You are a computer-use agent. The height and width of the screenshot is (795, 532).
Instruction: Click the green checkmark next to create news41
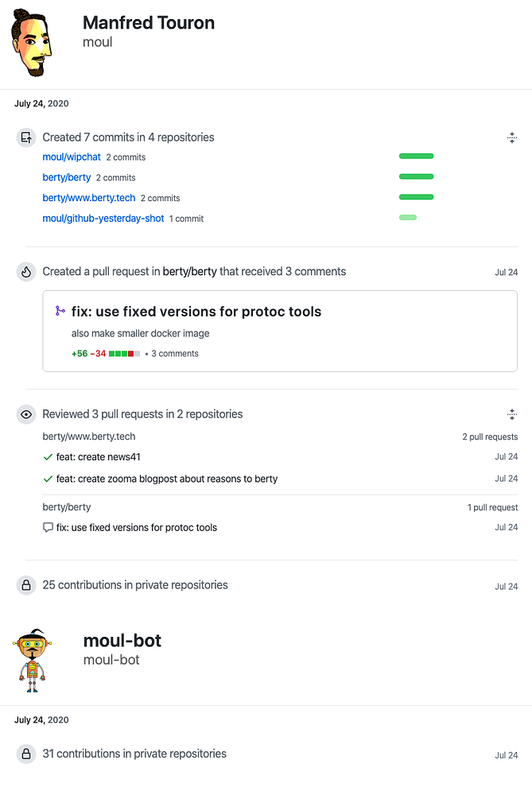coord(48,457)
